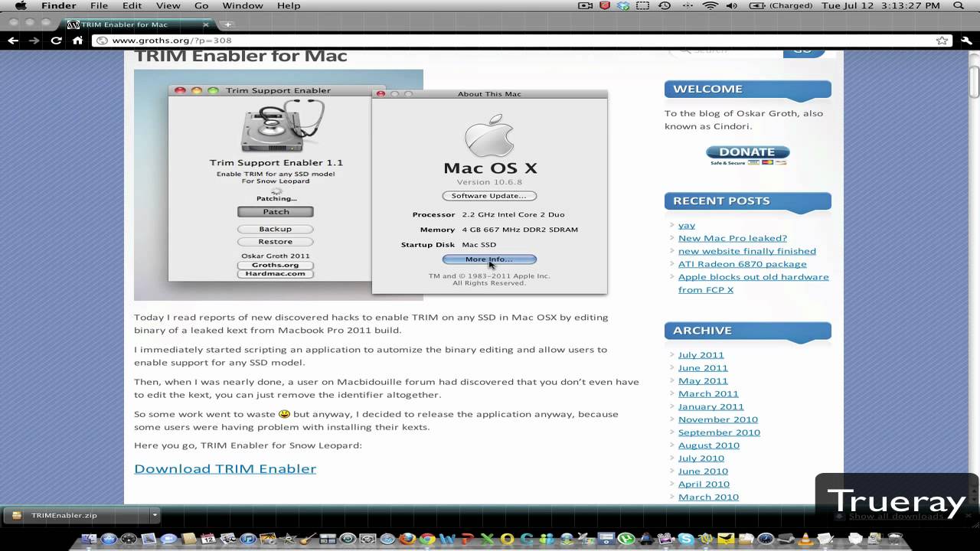Open the August 2010 archive
980x551 pixels.
click(x=709, y=445)
